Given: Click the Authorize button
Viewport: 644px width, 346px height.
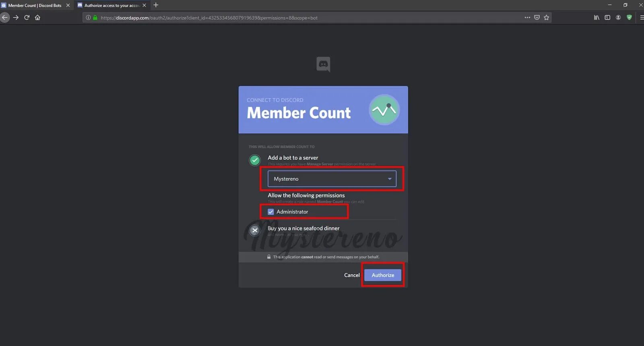Looking at the screenshot, I should click(383, 275).
